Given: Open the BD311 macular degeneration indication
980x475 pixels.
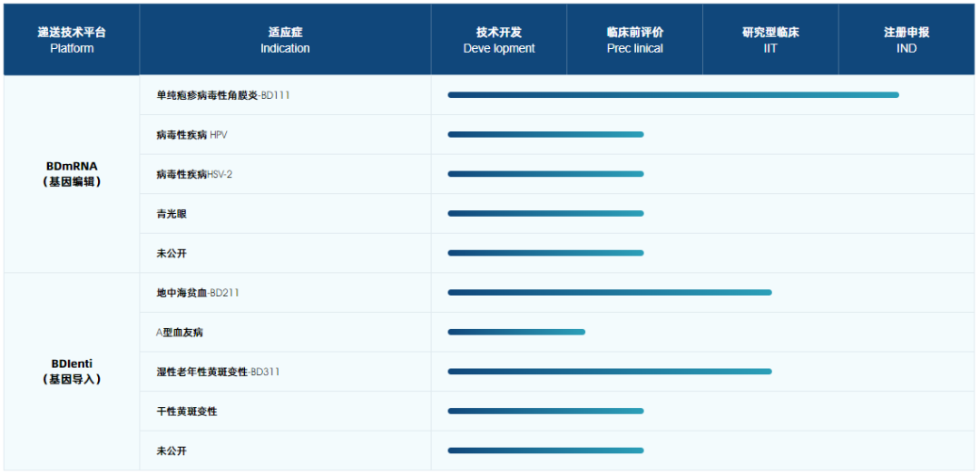Looking at the screenshot, I should 218,372.
